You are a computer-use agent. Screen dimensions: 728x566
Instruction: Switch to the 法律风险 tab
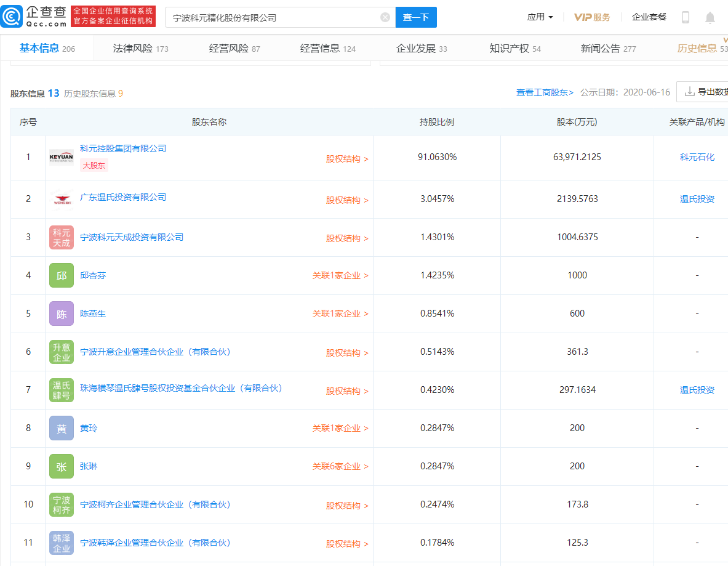[x=141, y=48]
